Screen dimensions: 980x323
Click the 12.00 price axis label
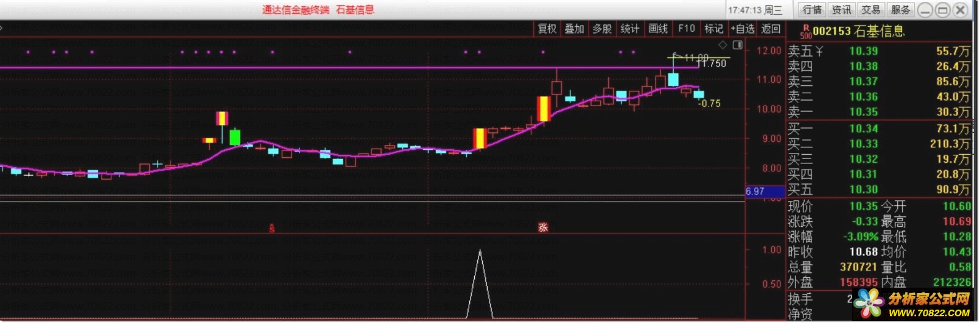(x=769, y=51)
